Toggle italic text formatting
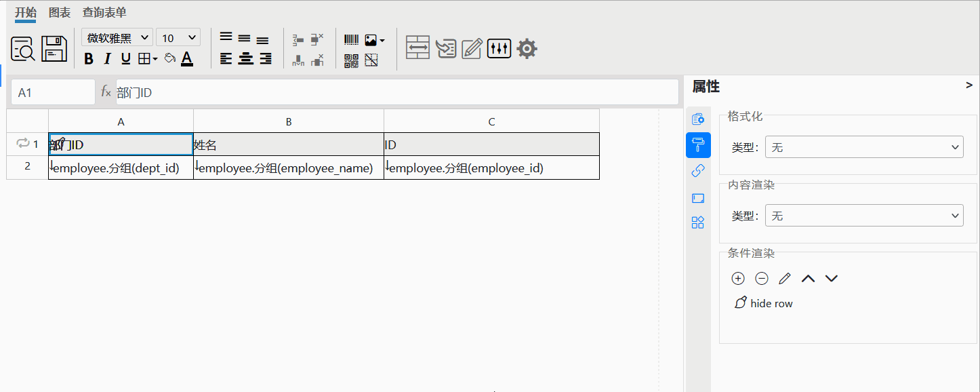The height and width of the screenshot is (392, 980). [107, 59]
